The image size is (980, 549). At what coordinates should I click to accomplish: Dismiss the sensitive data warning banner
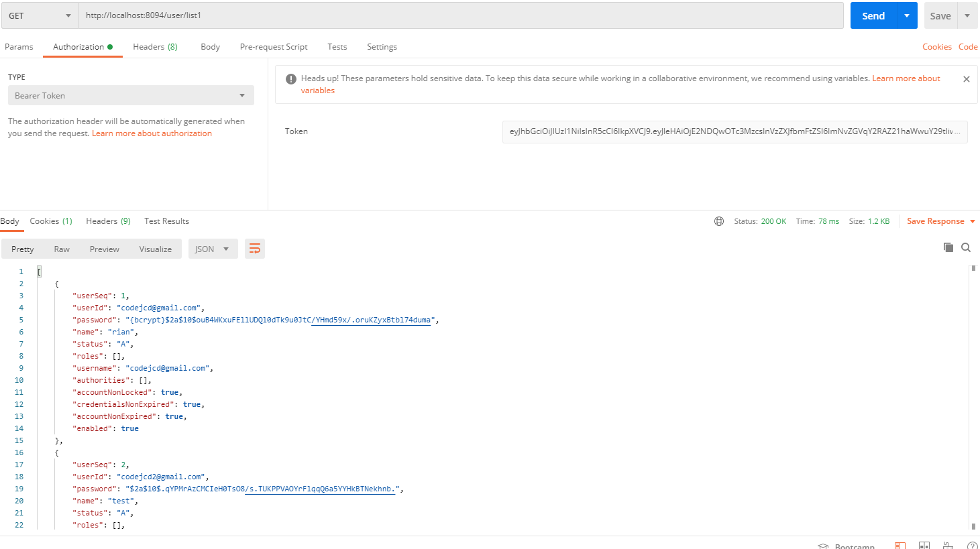(967, 79)
